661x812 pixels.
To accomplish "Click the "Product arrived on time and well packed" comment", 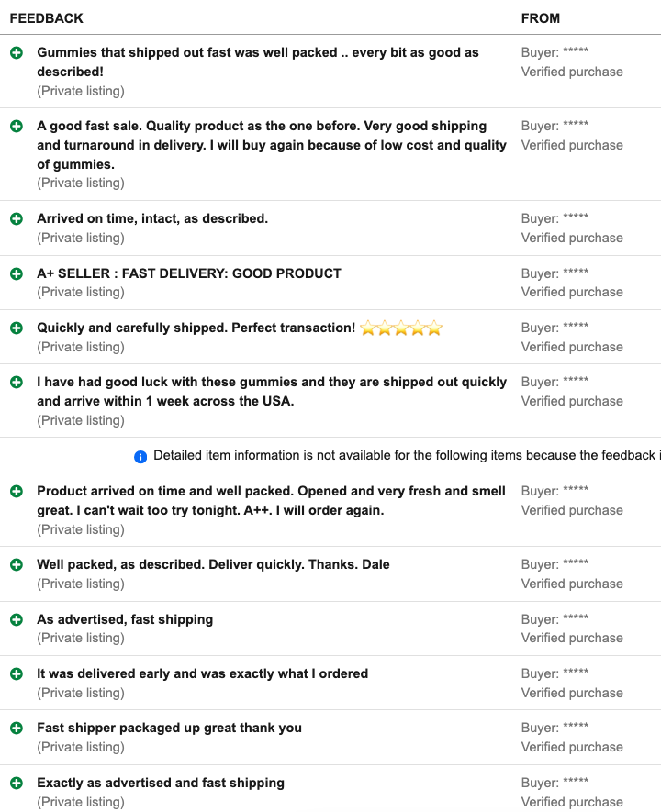I will (x=271, y=500).
